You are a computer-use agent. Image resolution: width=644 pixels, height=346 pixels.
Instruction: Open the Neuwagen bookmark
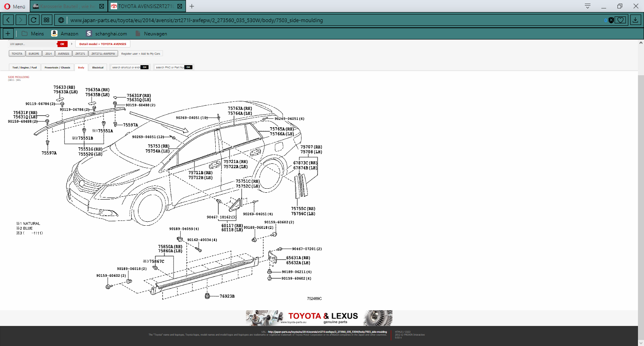[x=151, y=34]
